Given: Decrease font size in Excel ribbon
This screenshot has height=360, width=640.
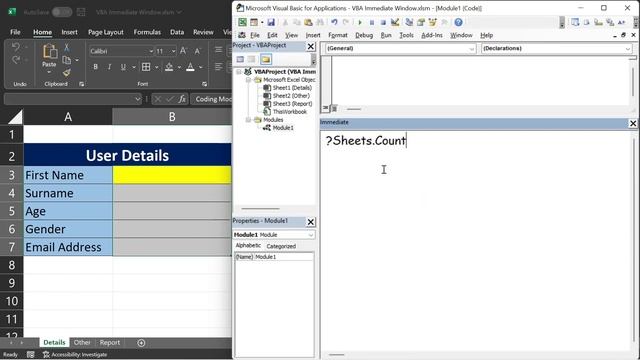Looking at the screenshot, I should (197, 51).
